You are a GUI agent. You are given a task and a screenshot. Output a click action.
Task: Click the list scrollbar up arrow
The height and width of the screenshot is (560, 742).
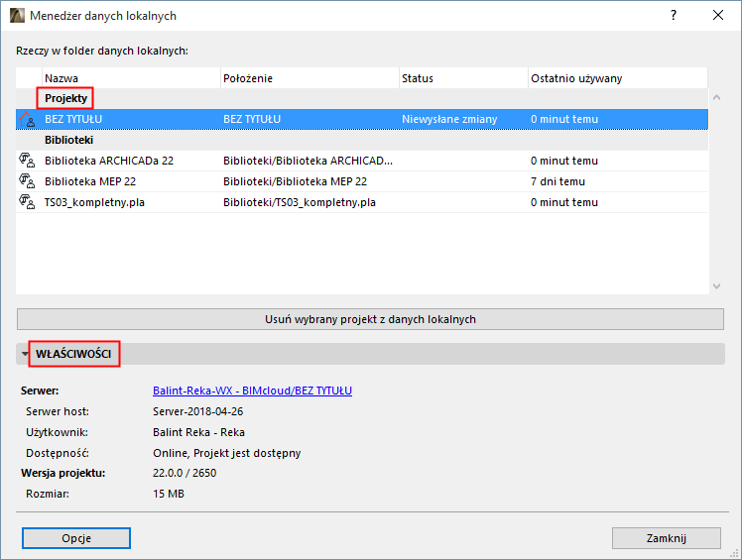click(716, 97)
